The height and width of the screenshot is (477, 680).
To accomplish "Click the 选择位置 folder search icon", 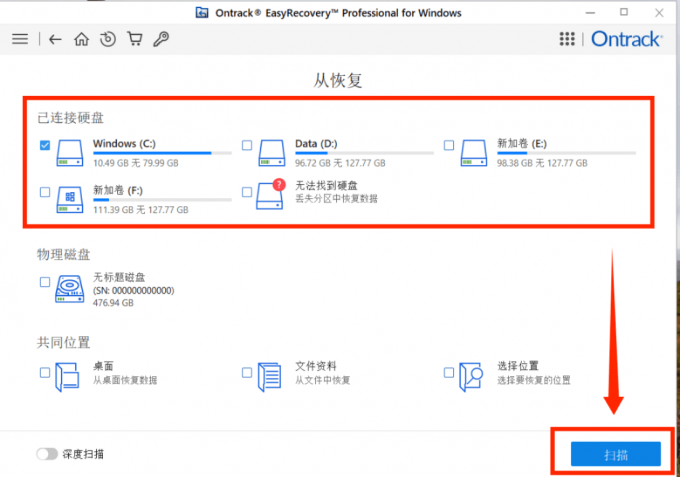I will point(471,377).
